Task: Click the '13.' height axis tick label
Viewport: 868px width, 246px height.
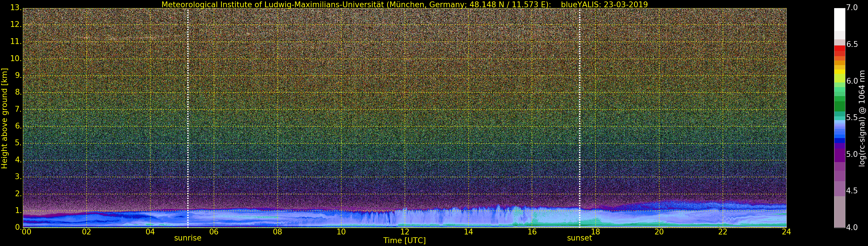Action: (16, 8)
